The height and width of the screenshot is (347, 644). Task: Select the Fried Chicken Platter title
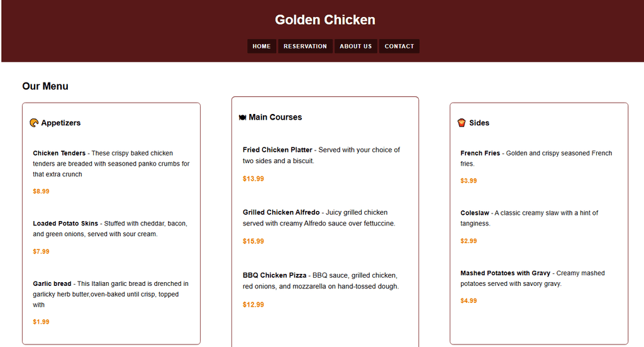coord(277,150)
